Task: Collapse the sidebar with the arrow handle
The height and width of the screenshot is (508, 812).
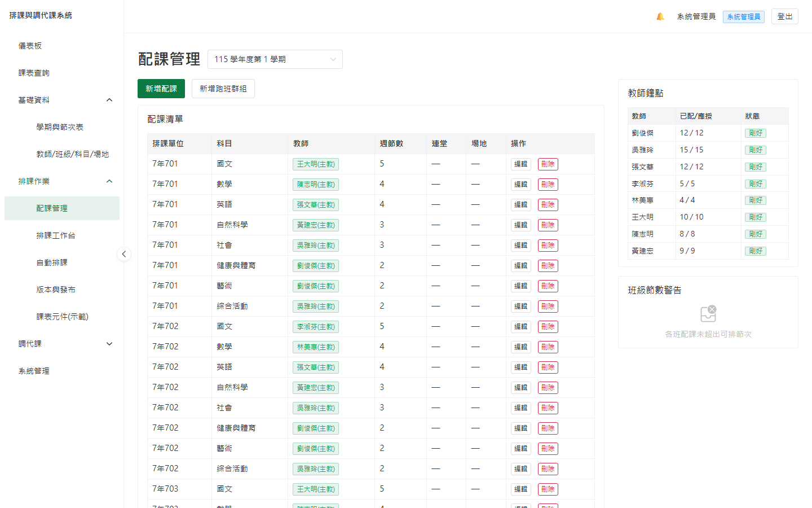Action: [x=124, y=254]
